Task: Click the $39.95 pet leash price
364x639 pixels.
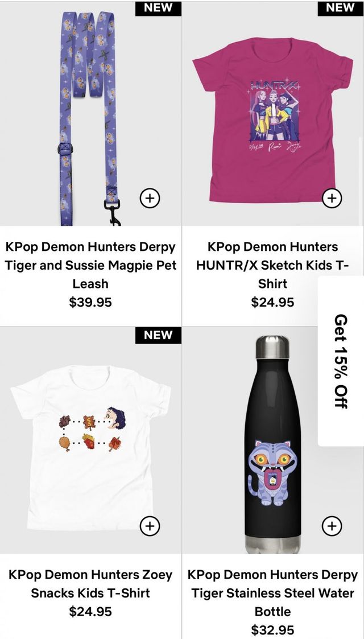Action: [x=90, y=302]
